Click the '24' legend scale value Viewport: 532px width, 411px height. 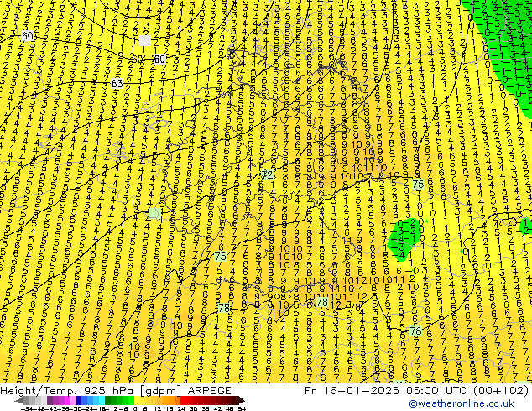[181, 409]
